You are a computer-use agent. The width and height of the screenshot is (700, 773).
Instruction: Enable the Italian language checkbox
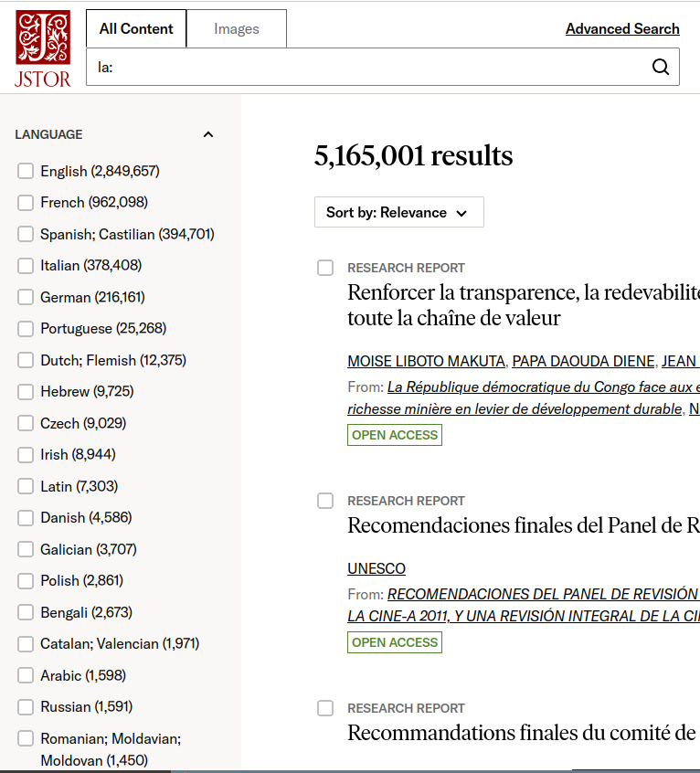[x=25, y=265]
